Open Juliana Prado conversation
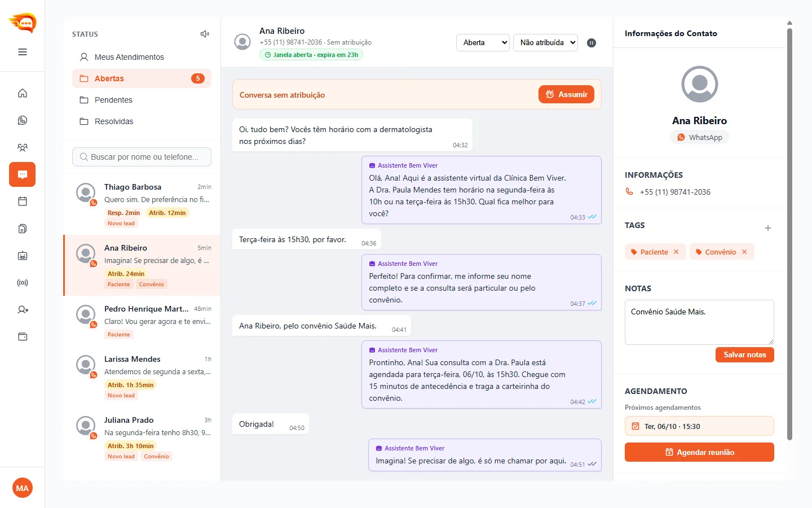812x508 pixels. coord(142,437)
